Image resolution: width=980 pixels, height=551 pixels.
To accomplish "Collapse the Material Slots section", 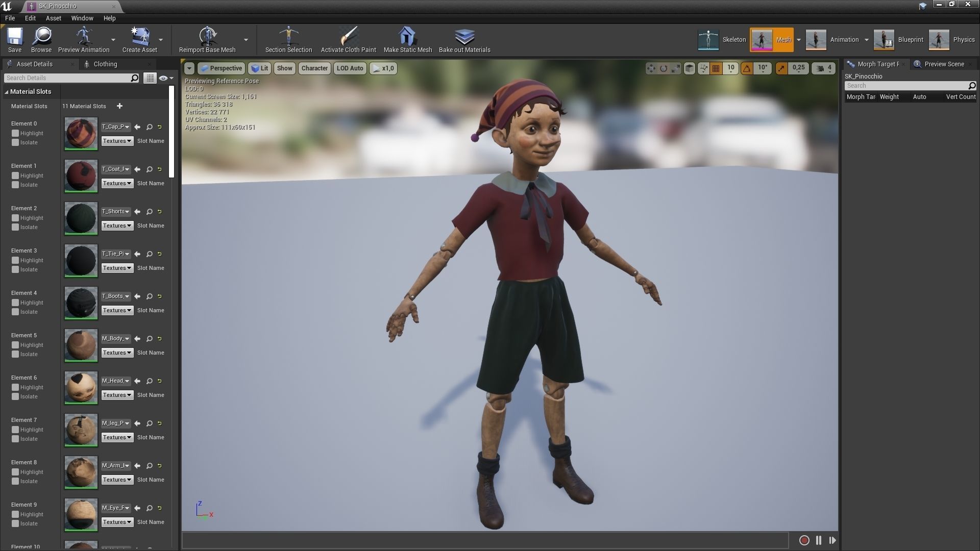I will [7, 92].
